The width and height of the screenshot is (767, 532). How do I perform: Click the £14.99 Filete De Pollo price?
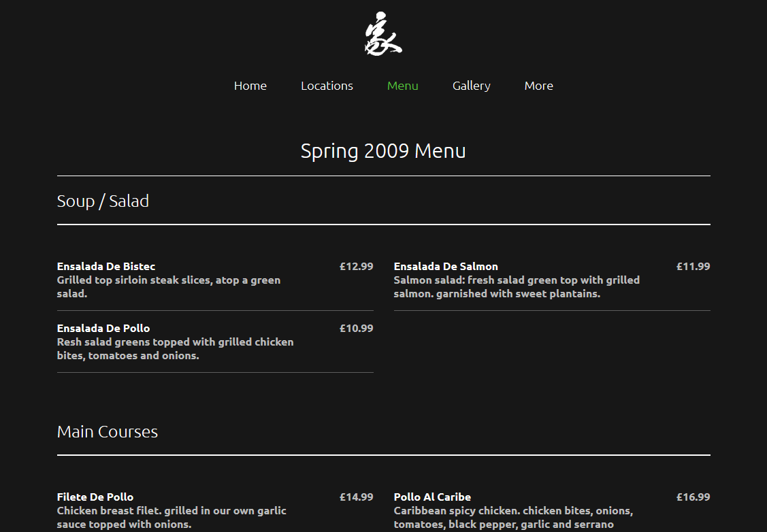pos(356,497)
